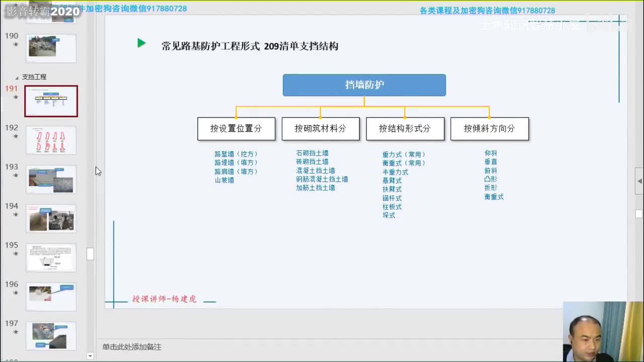
Task: Click the text 路堤墙（填方）
Action: tap(236, 162)
